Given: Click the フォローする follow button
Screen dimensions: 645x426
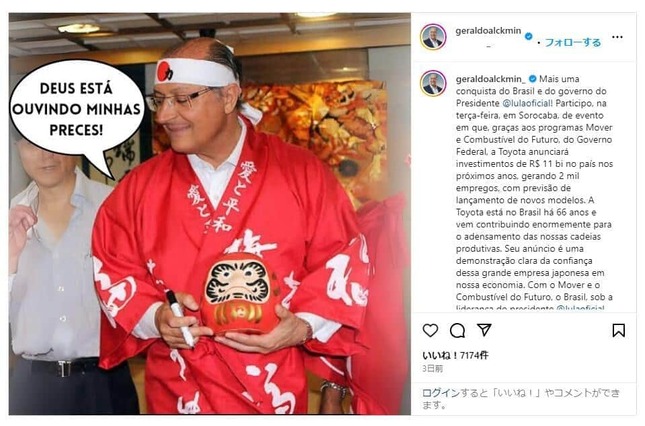Looking at the screenshot, I should pos(573,42).
